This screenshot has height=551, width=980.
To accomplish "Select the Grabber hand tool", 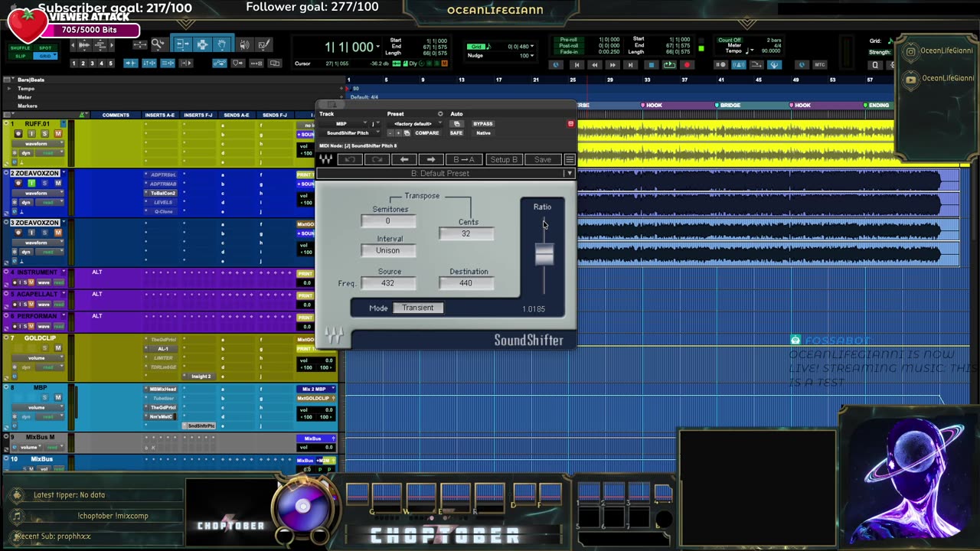I will pyautogui.click(x=221, y=44).
